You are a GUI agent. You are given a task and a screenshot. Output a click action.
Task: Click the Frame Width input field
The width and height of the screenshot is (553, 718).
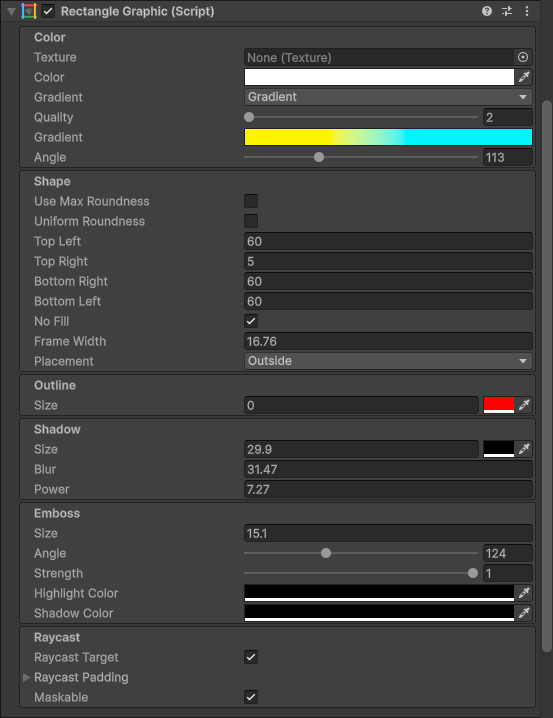(388, 341)
